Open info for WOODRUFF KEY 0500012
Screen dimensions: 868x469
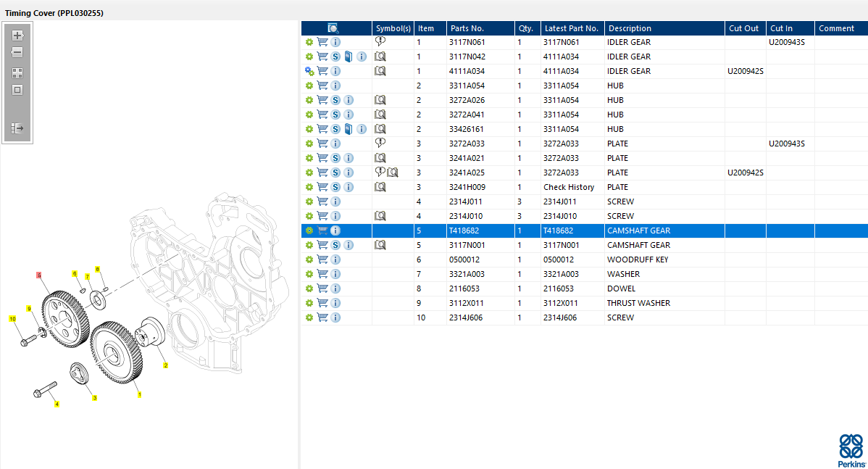(x=335, y=260)
